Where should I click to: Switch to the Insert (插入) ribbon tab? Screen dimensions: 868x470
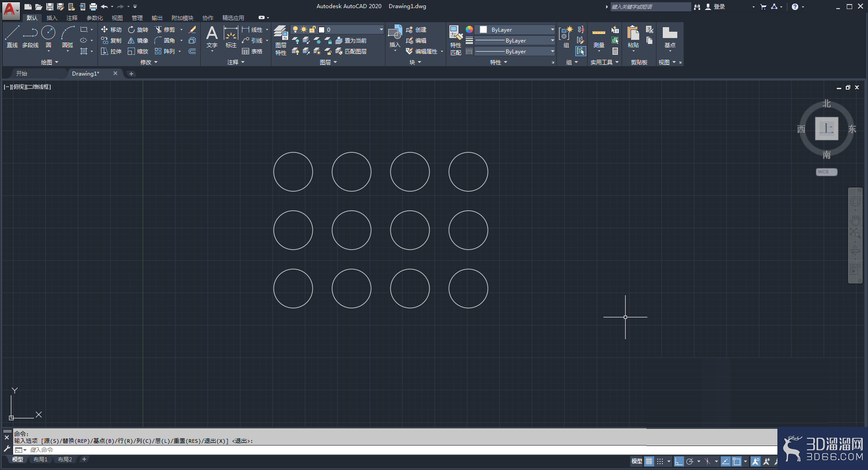click(52, 18)
